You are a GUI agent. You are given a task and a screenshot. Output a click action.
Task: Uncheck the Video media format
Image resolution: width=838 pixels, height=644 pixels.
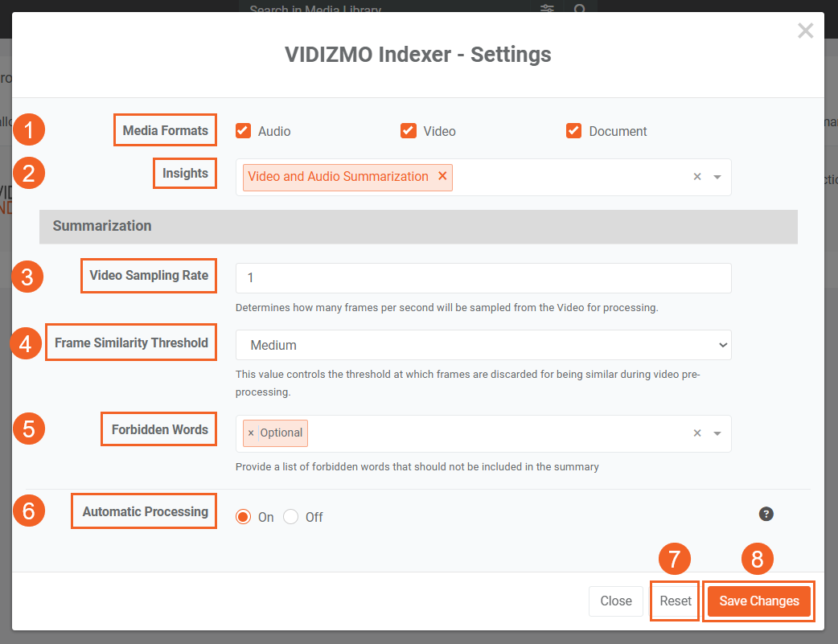(x=409, y=131)
